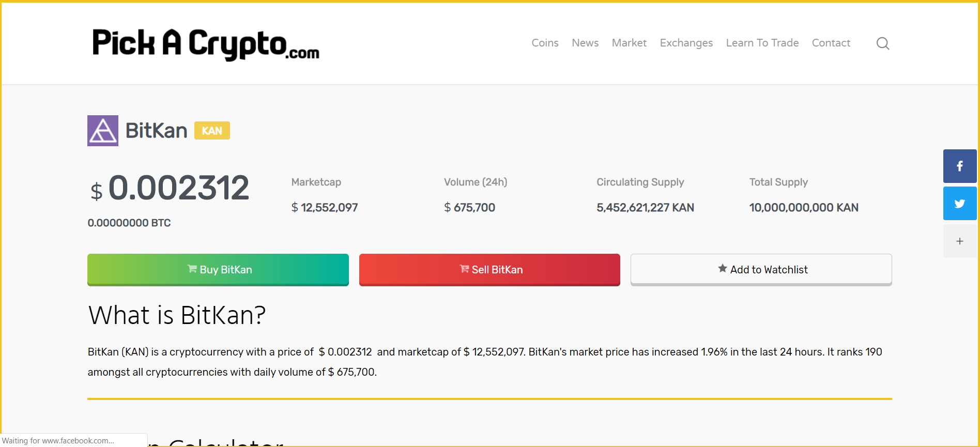
Task: Share page via Facebook icon
Action: coord(960,166)
